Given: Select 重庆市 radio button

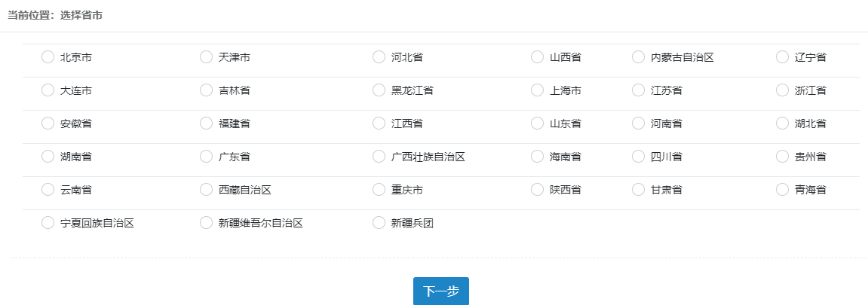Looking at the screenshot, I should click(x=379, y=190).
